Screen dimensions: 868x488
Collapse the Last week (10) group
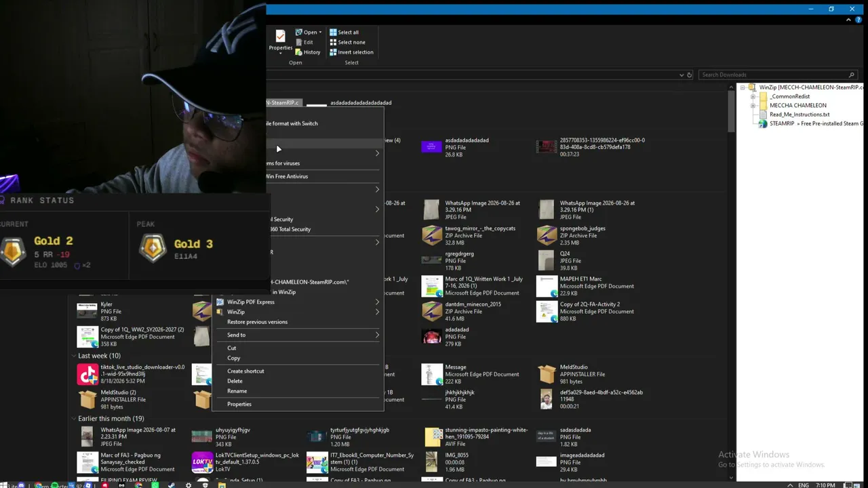[x=74, y=356]
